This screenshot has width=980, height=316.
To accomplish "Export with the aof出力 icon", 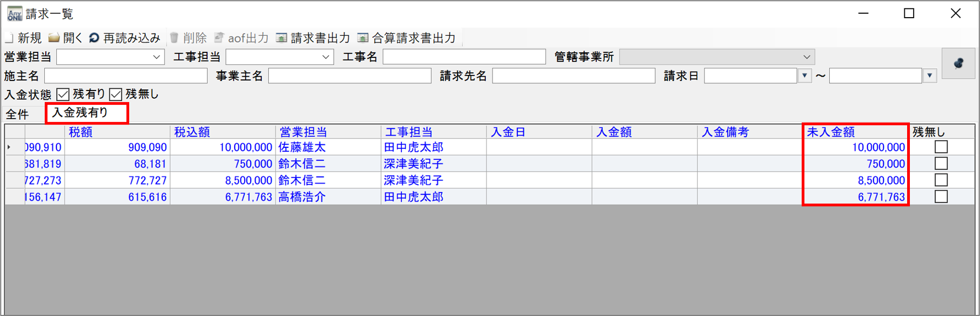I will coord(219,38).
